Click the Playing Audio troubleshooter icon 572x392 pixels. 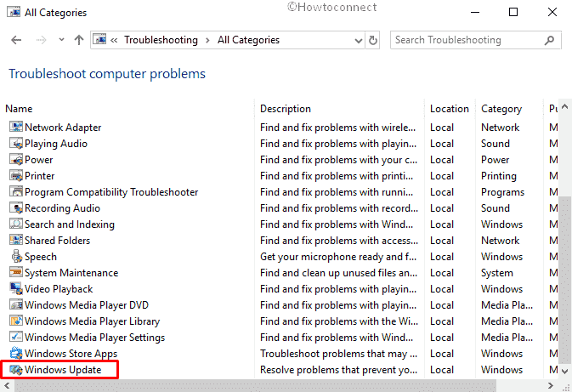[16, 144]
